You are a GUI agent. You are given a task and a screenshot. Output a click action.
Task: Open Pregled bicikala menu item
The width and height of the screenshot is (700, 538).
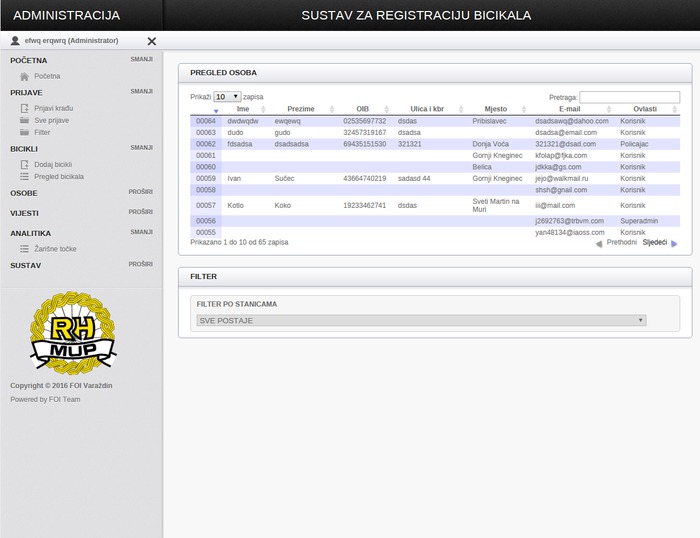coord(59,177)
